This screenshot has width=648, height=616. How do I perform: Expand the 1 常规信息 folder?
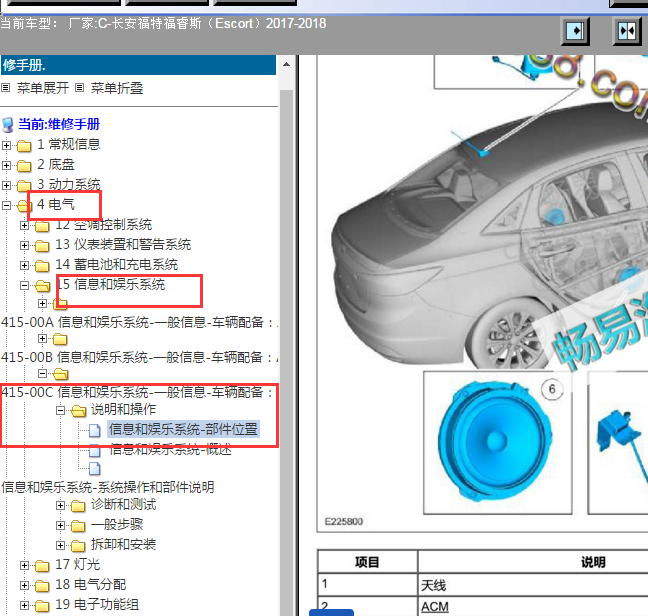6,145
